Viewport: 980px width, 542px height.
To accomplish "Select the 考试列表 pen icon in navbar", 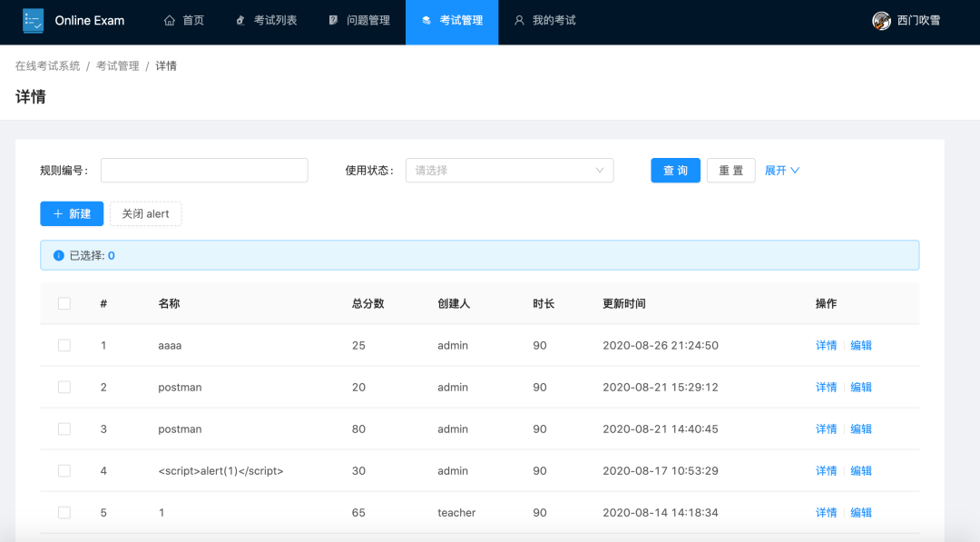I will pos(238,20).
